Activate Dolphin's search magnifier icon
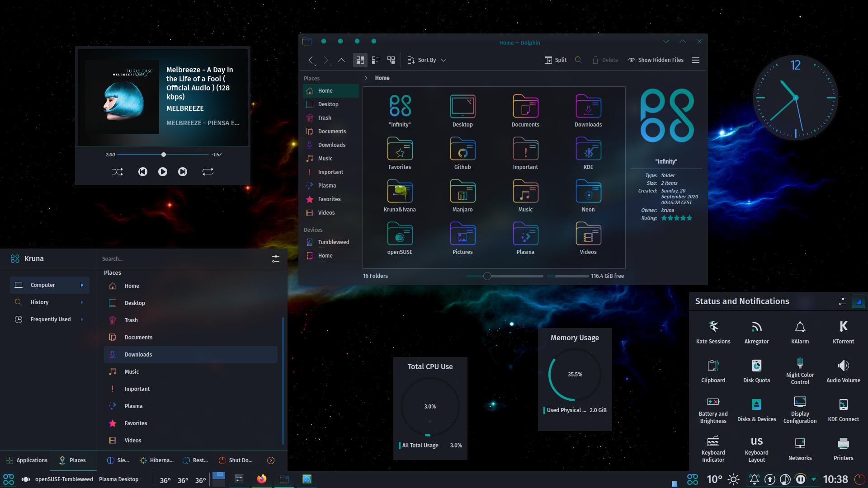The width and height of the screenshot is (868, 488). [579, 60]
